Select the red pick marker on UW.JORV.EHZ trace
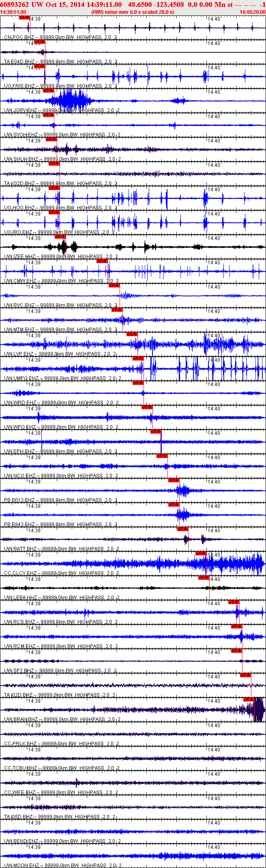 click(x=48, y=91)
